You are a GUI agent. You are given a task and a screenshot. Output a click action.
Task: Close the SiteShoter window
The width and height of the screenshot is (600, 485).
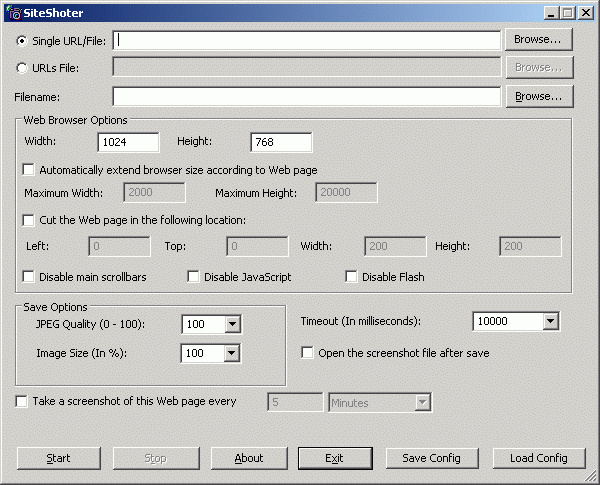coord(586,13)
